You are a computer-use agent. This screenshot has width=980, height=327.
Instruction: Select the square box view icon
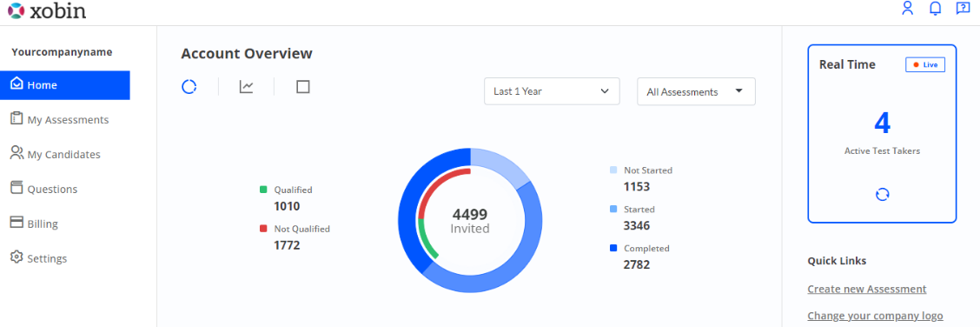click(x=303, y=87)
